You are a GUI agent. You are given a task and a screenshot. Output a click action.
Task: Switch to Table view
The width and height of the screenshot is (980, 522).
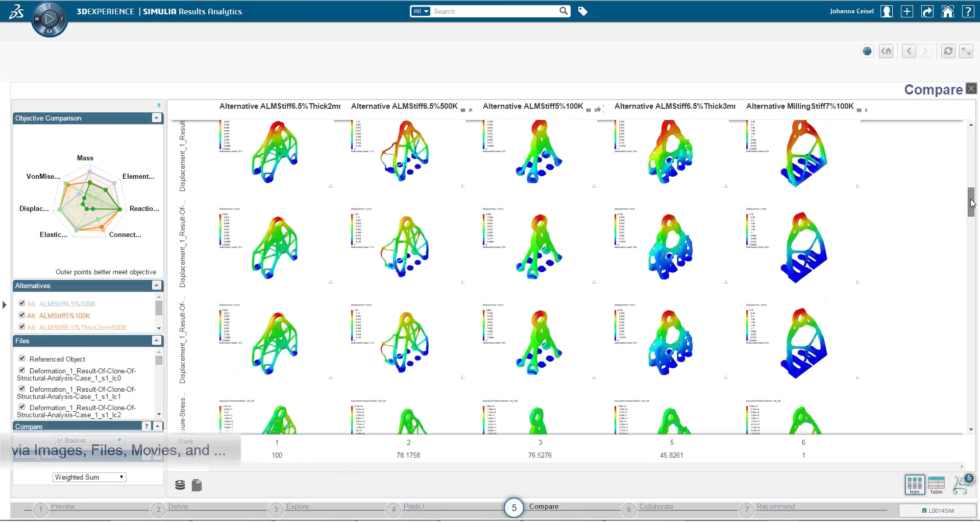[936, 485]
